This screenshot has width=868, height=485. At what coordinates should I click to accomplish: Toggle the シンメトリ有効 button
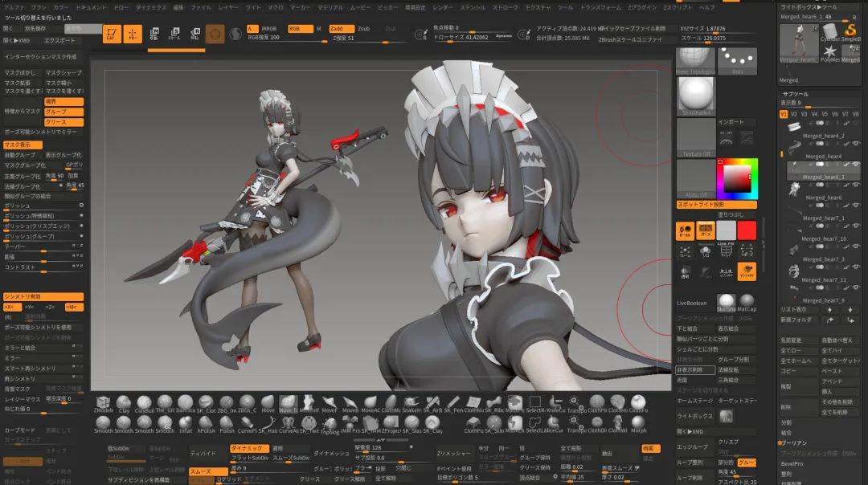43,296
